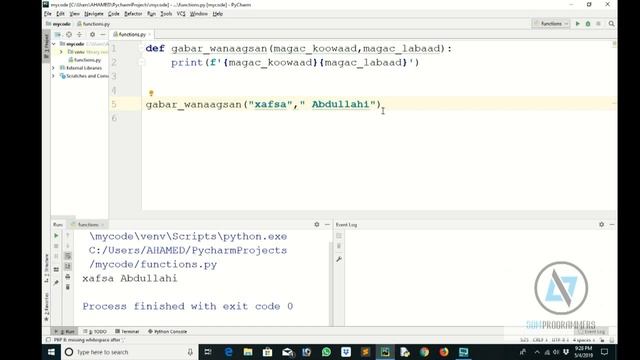Open the Help menu
The height and width of the screenshot is (360, 640).
pyautogui.click(x=218, y=14)
